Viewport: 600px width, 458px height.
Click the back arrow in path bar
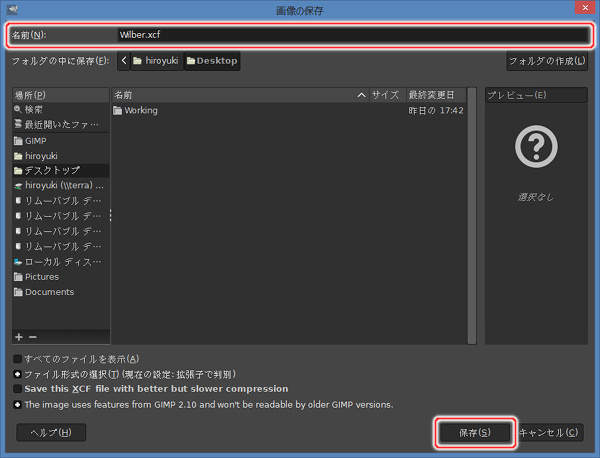pyautogui.click(x=124, y=60)
